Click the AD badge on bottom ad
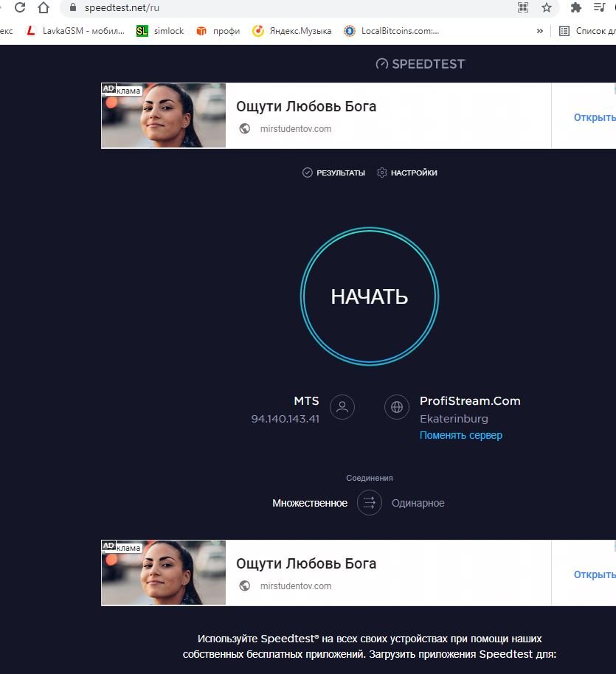The width and height of the screenshot is (616, 674). [108, 546]
